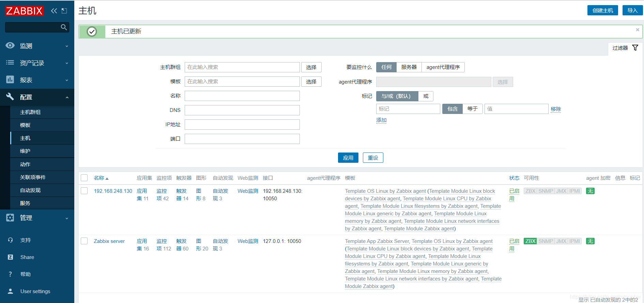Click JMX badge for Zabbix server
644x303 pixels.
[x=561, y=241]
